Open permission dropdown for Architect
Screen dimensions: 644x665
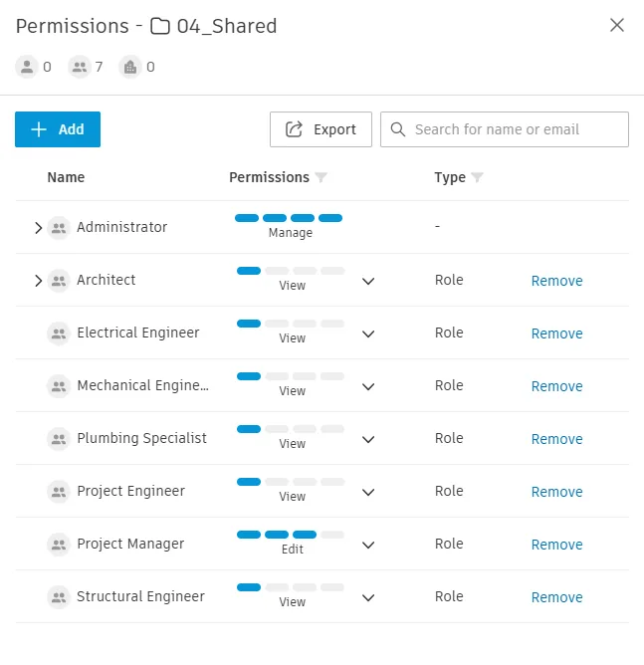(368, 281)
